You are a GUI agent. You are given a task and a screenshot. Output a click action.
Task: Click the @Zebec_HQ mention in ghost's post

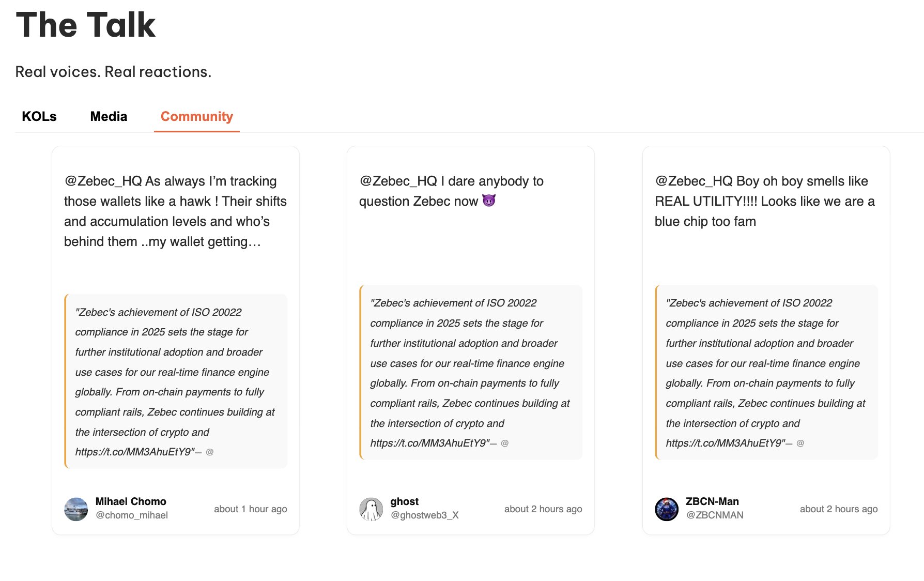[398, 181]
